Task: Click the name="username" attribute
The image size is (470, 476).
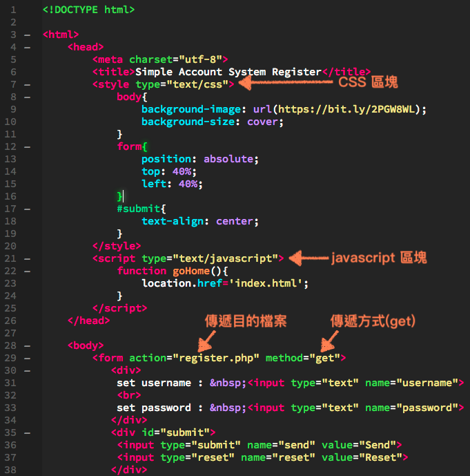Action: pos(411,383)
